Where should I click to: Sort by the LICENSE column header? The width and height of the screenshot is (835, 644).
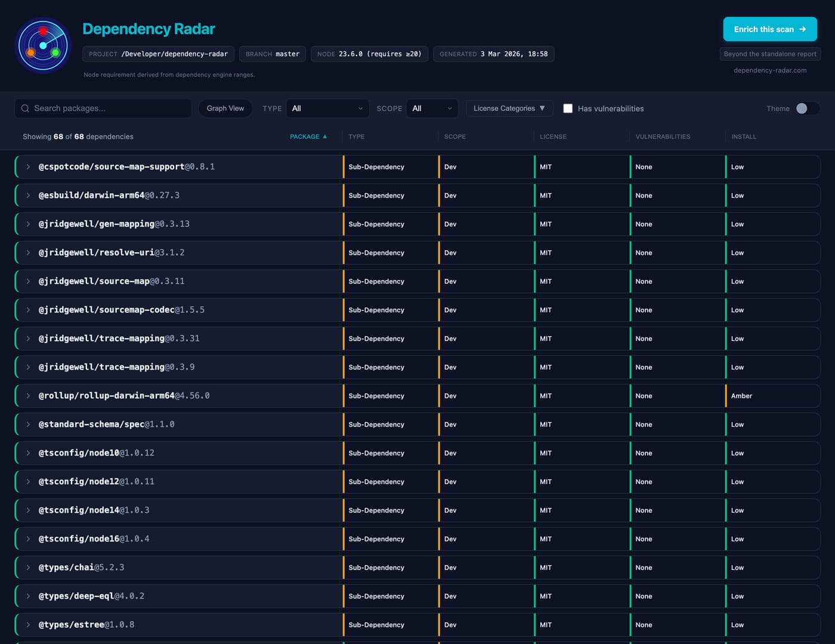pyautogui.click(x=553, y=137)
